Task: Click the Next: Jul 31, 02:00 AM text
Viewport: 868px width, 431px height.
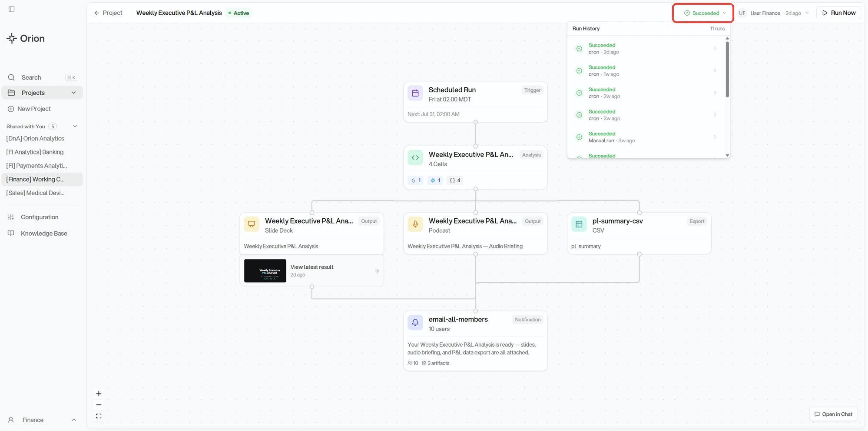Action: (433, 114)
